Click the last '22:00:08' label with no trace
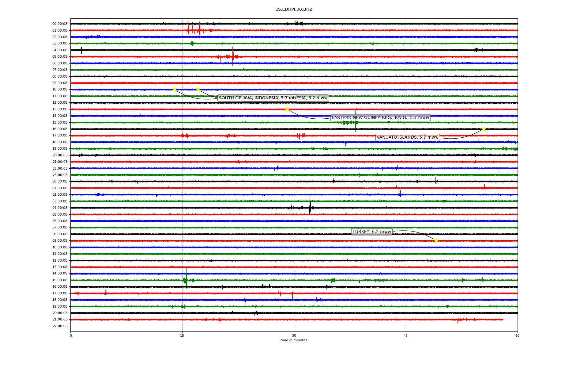Viewport: 588px width, 368px height. tap(60, 326)
